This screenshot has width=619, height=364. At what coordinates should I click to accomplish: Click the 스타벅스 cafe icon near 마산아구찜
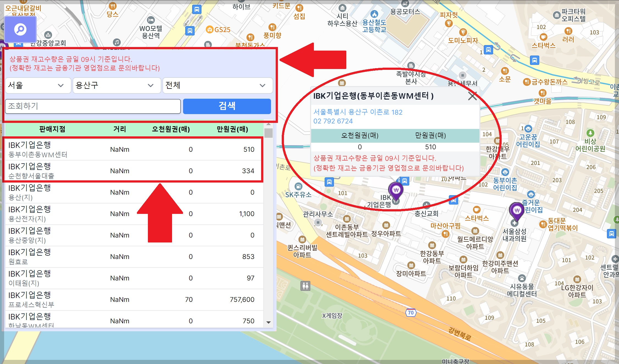click(477, 210)
